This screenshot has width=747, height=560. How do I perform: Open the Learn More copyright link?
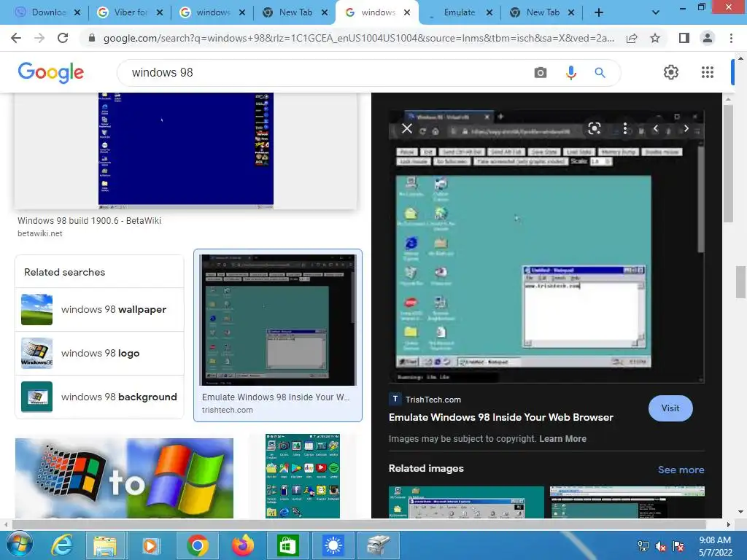point(562,438)
